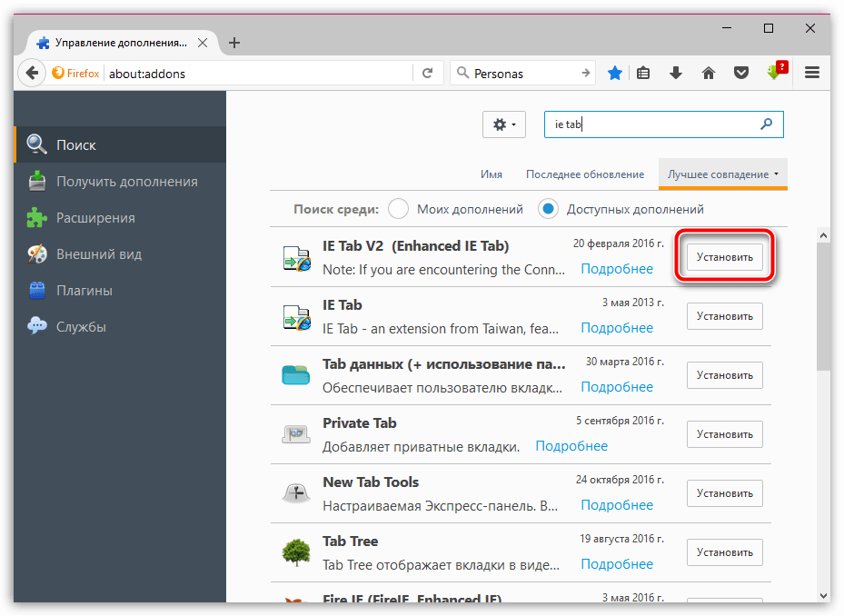The height and width of the screenshot is (616, 844).
Task: Click the date 20 февраля 2016 г.
Action: (x=619, y=243)
